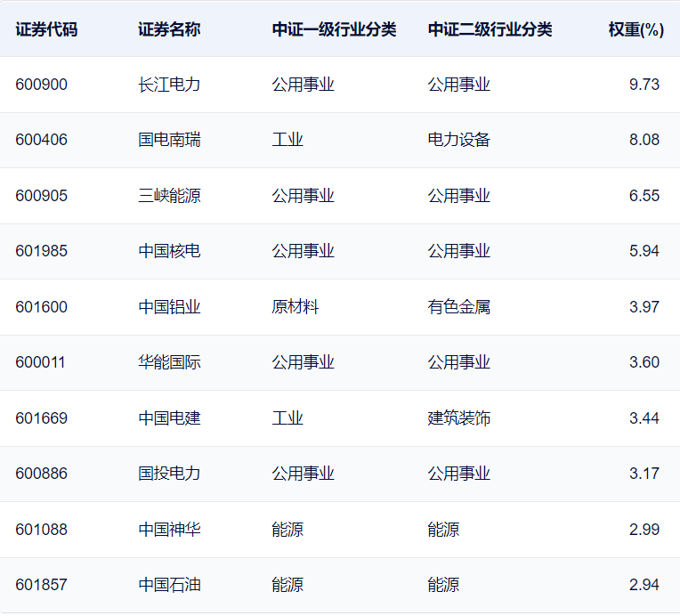Click the 权重(%) column header

635,29
